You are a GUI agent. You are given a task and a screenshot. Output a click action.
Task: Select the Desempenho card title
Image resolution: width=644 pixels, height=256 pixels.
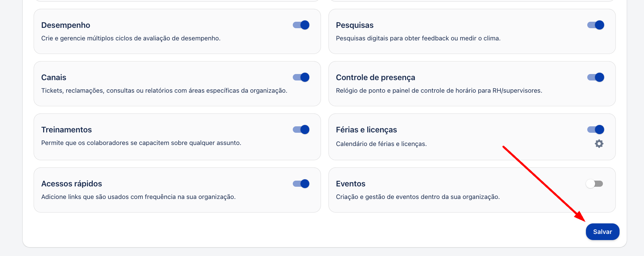pos(66,25)
